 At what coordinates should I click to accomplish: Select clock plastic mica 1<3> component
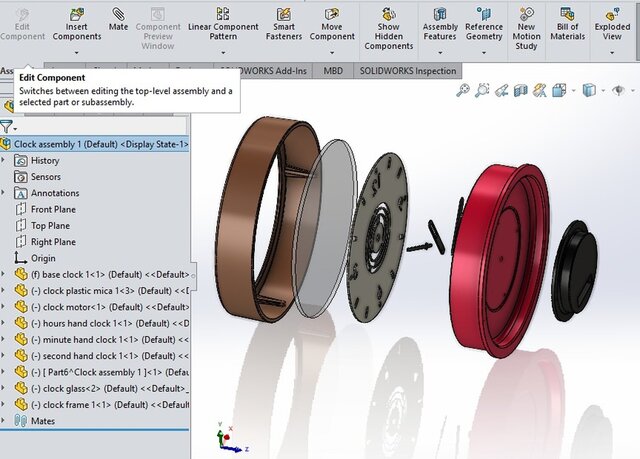point(102,291)
